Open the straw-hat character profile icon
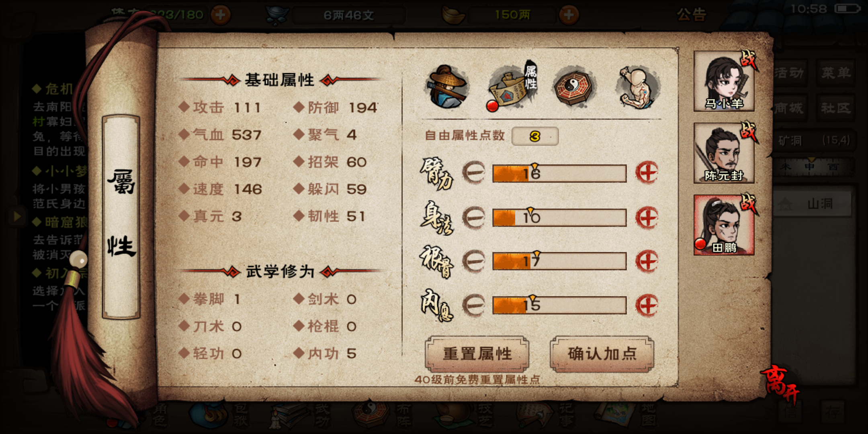 point(447,87)
